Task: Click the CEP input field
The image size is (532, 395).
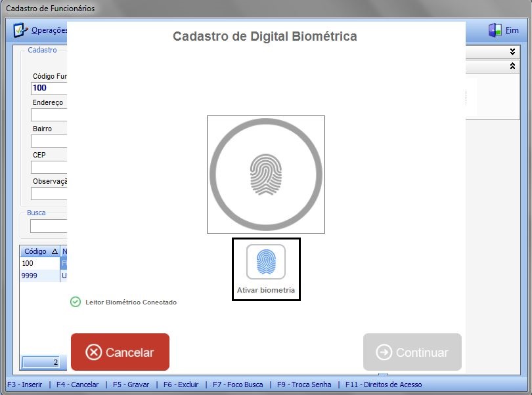Action: click(49, 167)
